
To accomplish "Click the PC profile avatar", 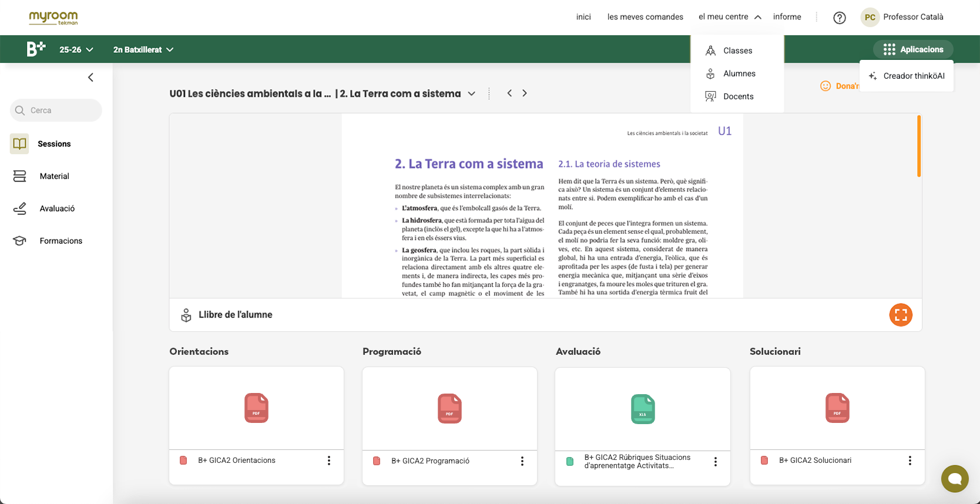I will tap(870, 17).
